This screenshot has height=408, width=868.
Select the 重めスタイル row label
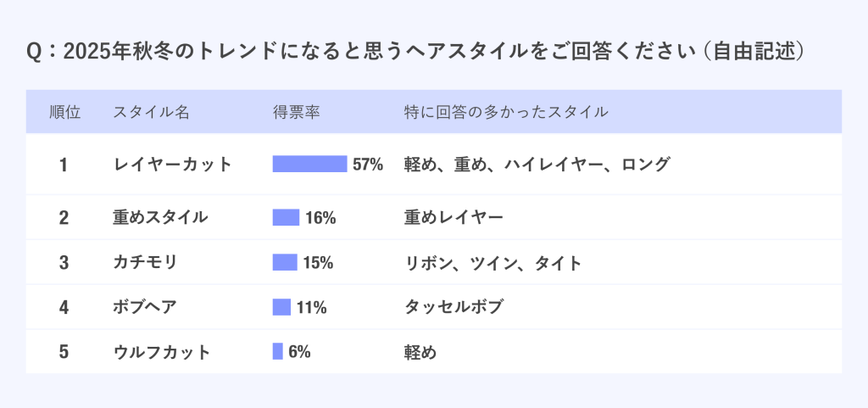(160, 217)
